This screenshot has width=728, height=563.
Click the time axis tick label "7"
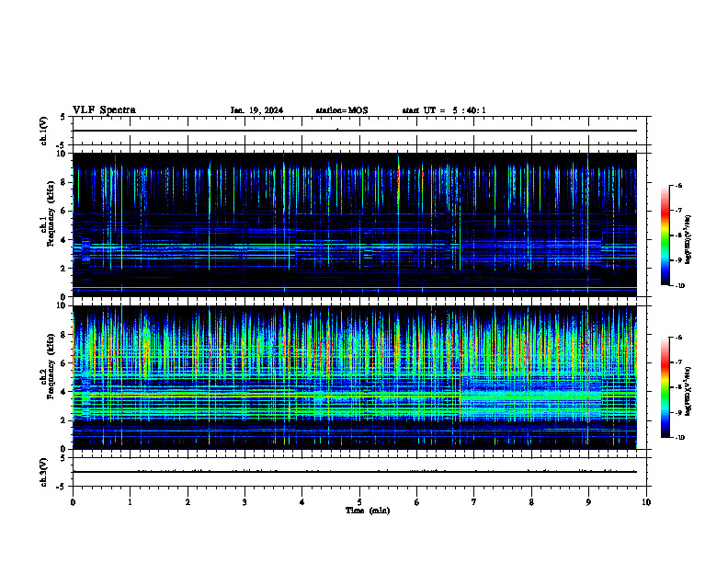[473, 502]
